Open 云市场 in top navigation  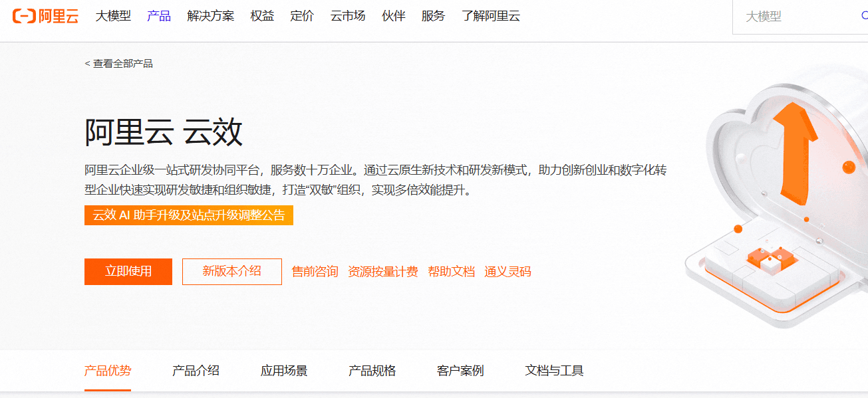(348, 16)
